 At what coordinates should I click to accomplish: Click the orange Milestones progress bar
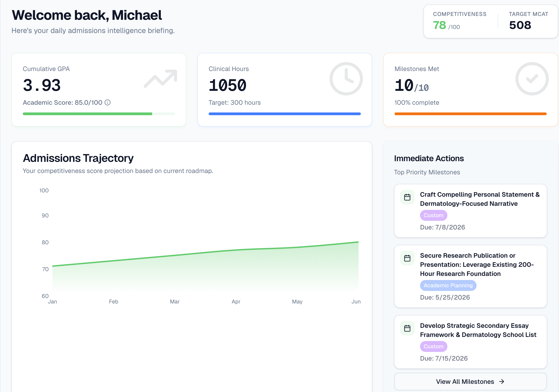470,114
